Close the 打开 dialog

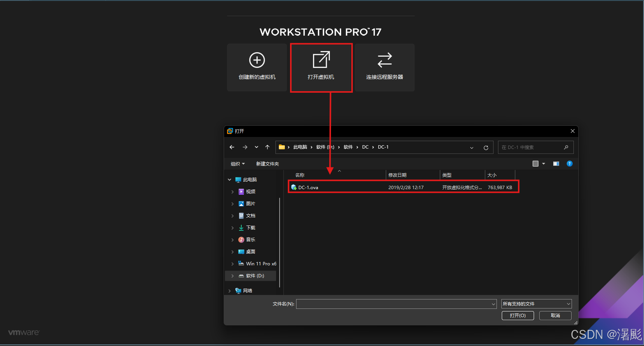[x=573, y=131]
